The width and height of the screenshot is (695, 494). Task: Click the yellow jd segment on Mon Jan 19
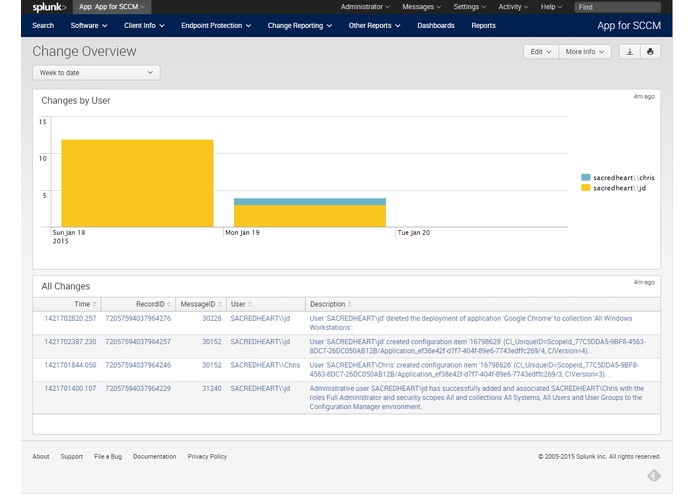pyautogui.click(x=310, y=216)
